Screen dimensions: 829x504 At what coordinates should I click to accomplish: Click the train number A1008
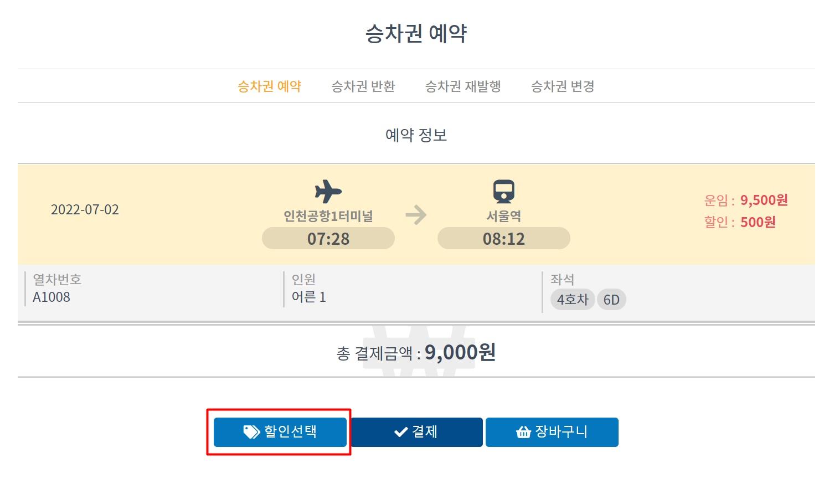coord(52,297)
